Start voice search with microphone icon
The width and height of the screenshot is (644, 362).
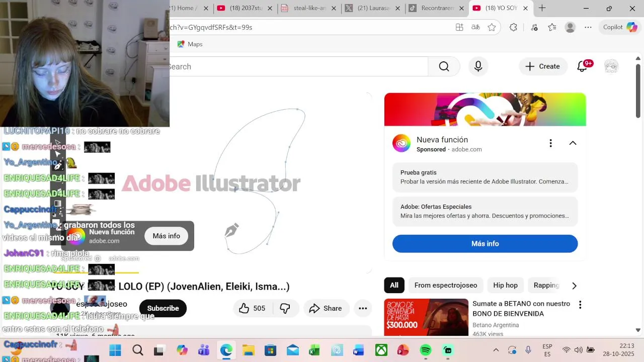(x=478, y=66)
